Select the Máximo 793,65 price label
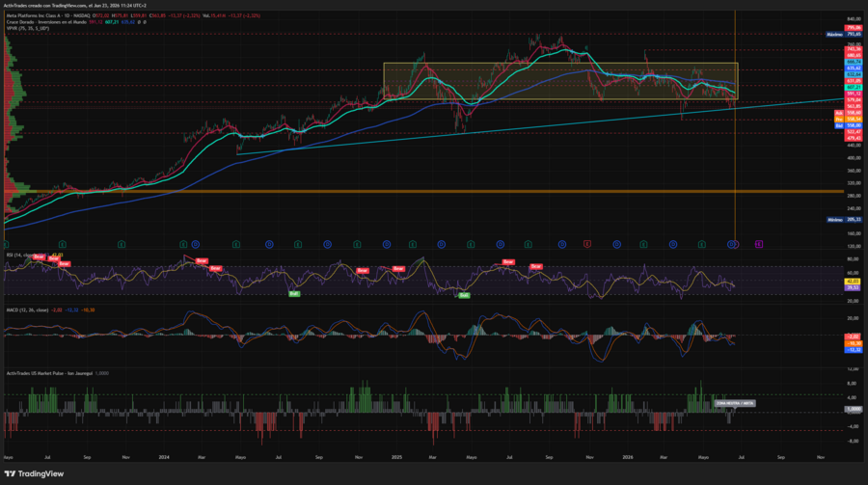 (844, 35)
